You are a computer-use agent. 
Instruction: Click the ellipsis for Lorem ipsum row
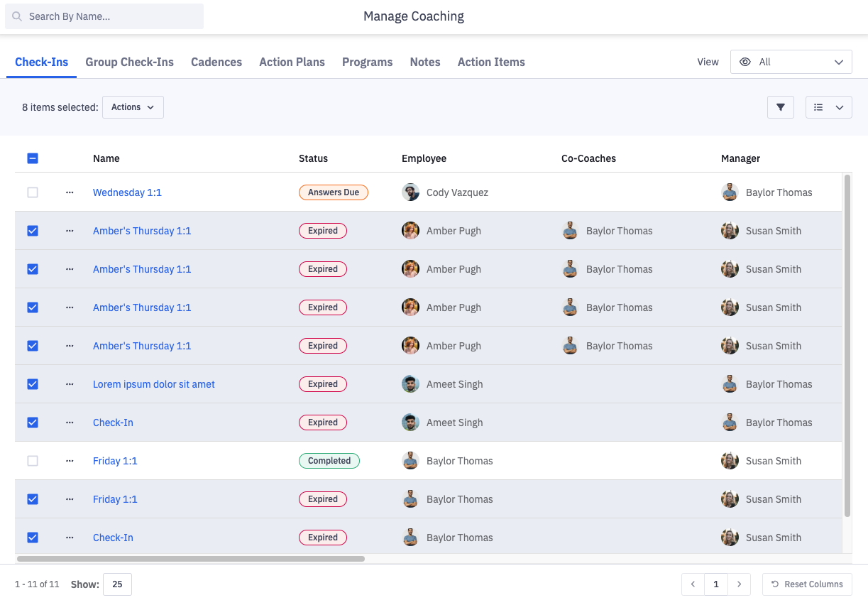[x=70, y=384]
